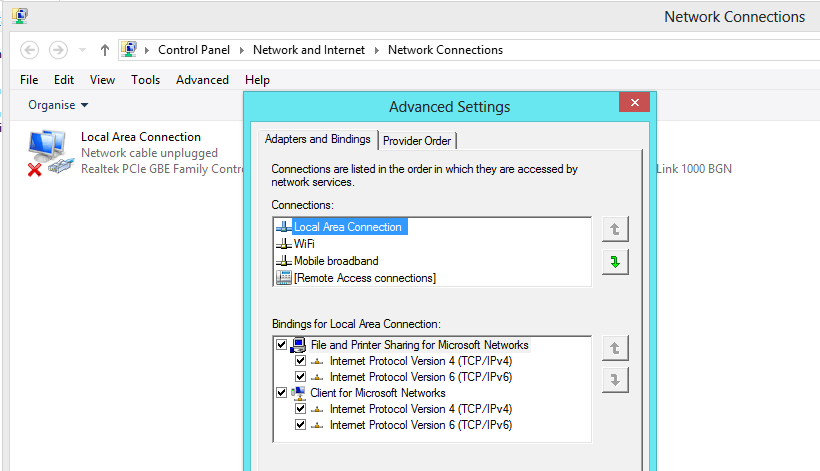Viewport: 820px width, 471px height.
Task: Expand the chevron before Control Panel
Action: pyautogui.click(x=147, y=50)
